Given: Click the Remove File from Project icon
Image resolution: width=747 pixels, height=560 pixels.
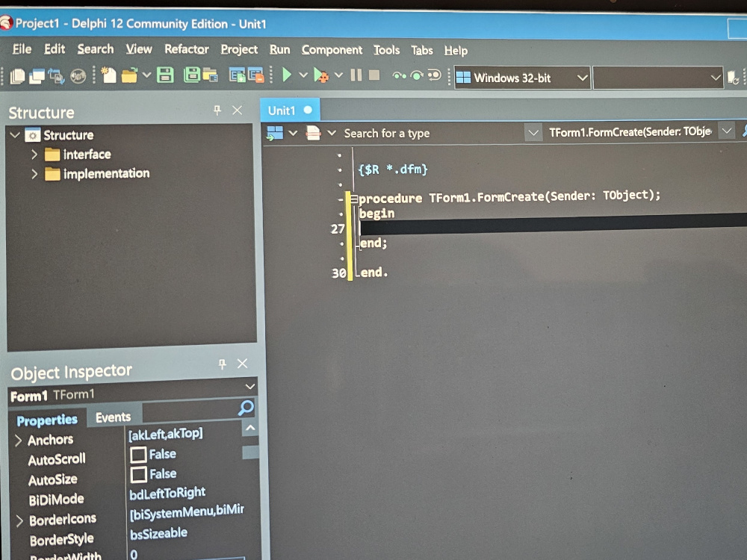Looking at the screenshot, I should tap(255, 75).
